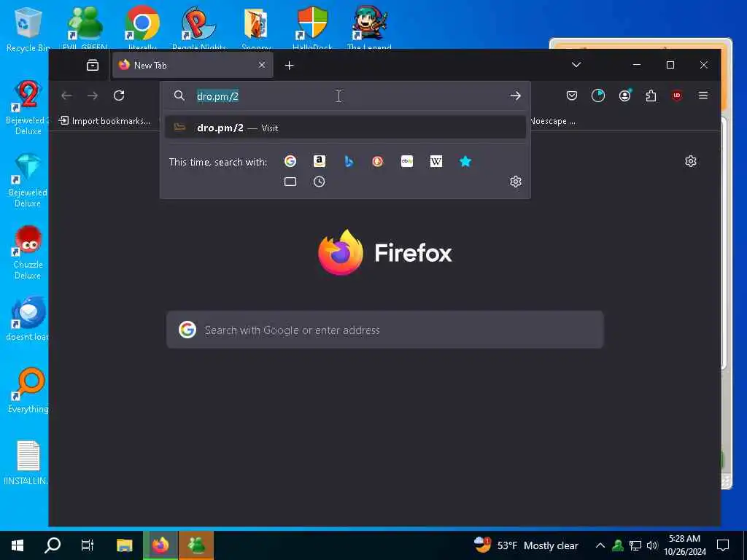Open the uBlock Origin shield icon
747x560 pixels.
tap(677, 96)
